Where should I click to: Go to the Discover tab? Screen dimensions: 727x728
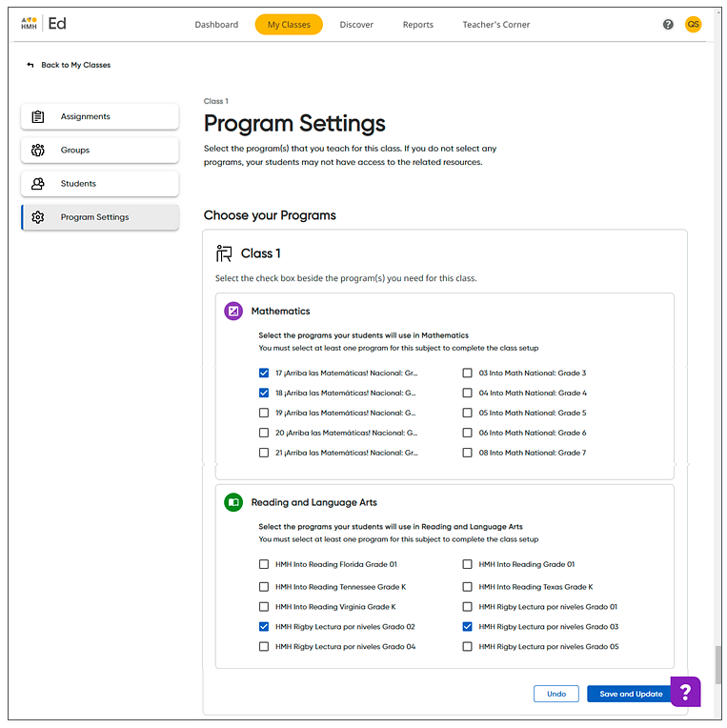(x=356, y=25)
